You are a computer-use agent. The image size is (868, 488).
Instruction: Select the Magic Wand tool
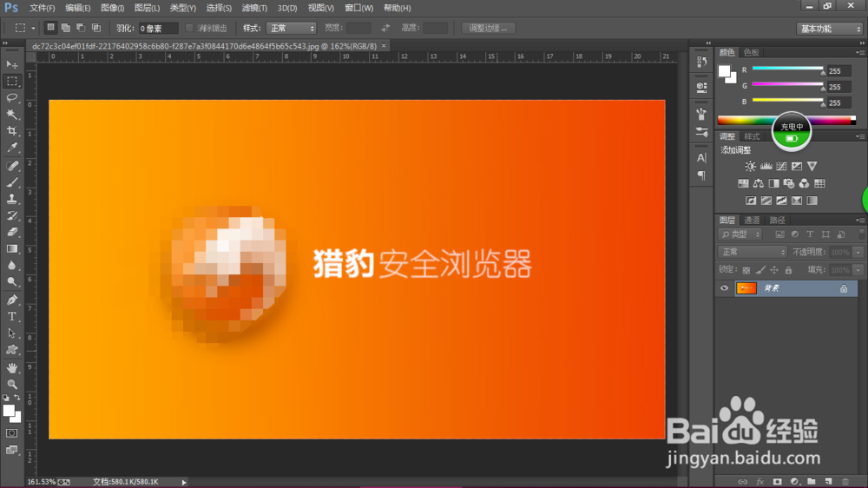(x=11, y=115)
